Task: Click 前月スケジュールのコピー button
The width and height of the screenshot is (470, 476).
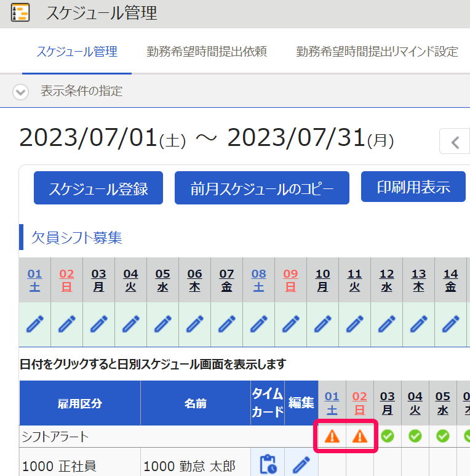Action: point(262,188)
